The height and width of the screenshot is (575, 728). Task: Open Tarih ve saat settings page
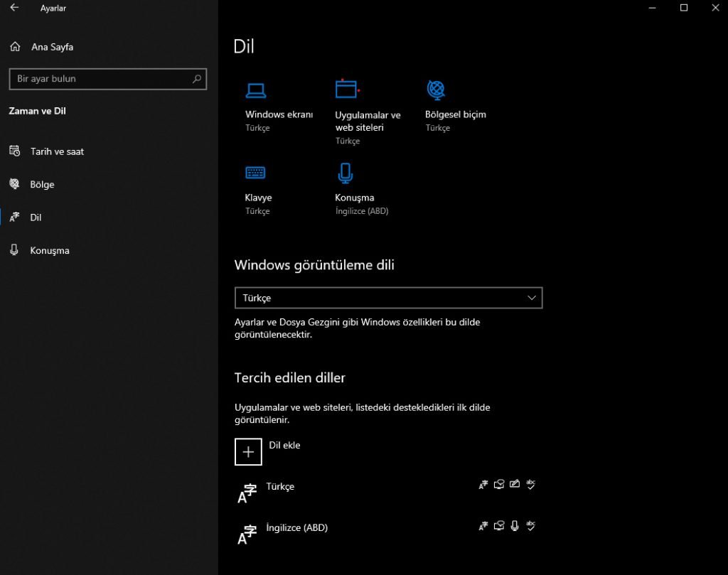(57, 151)
